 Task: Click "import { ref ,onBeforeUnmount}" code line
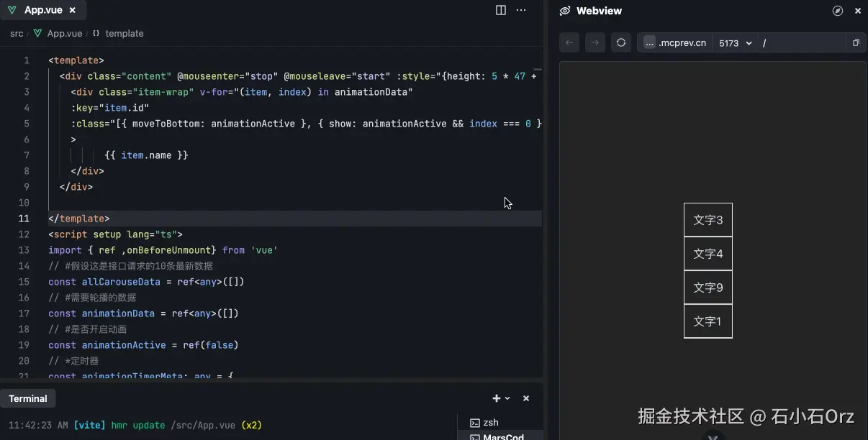click(x=163, y=250)
